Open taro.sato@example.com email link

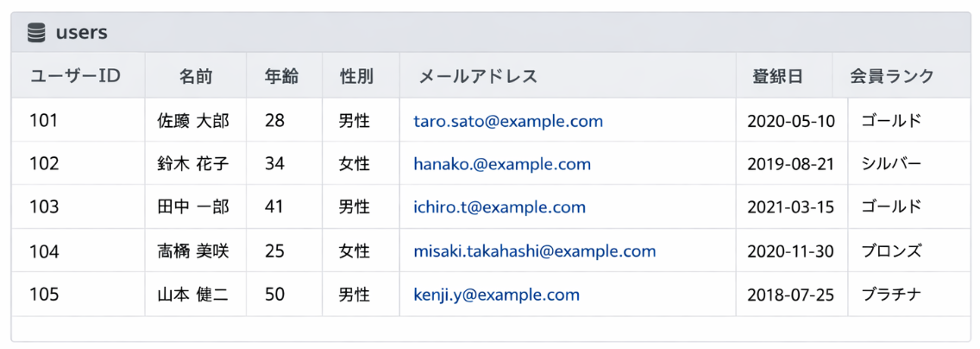[x=508, y=121]
